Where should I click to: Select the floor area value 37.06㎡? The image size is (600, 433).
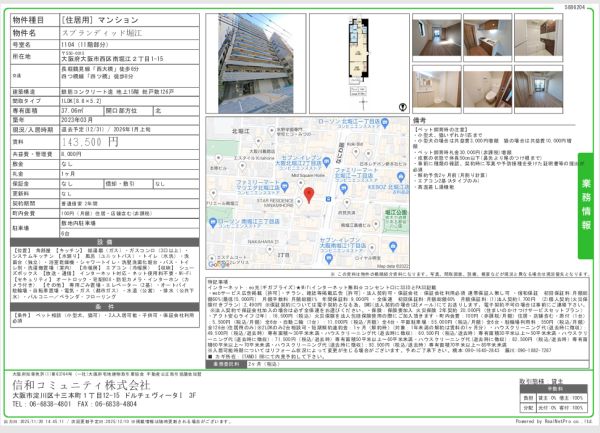pos(70,111)
